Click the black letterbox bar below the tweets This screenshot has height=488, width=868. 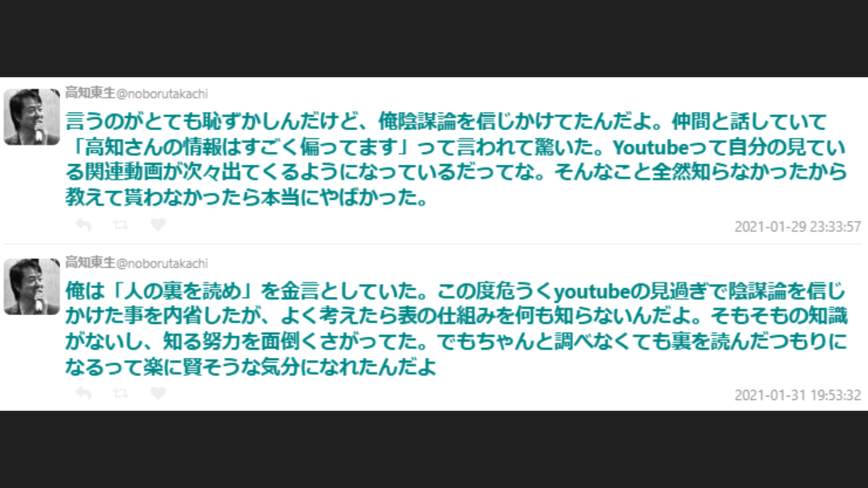pos(434,449)
